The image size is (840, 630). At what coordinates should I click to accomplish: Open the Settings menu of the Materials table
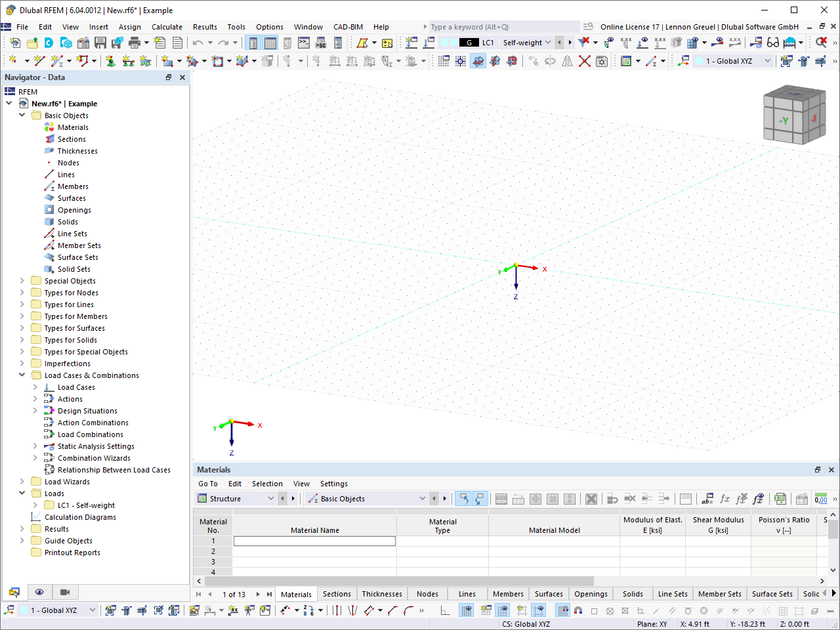click(333, 484)
